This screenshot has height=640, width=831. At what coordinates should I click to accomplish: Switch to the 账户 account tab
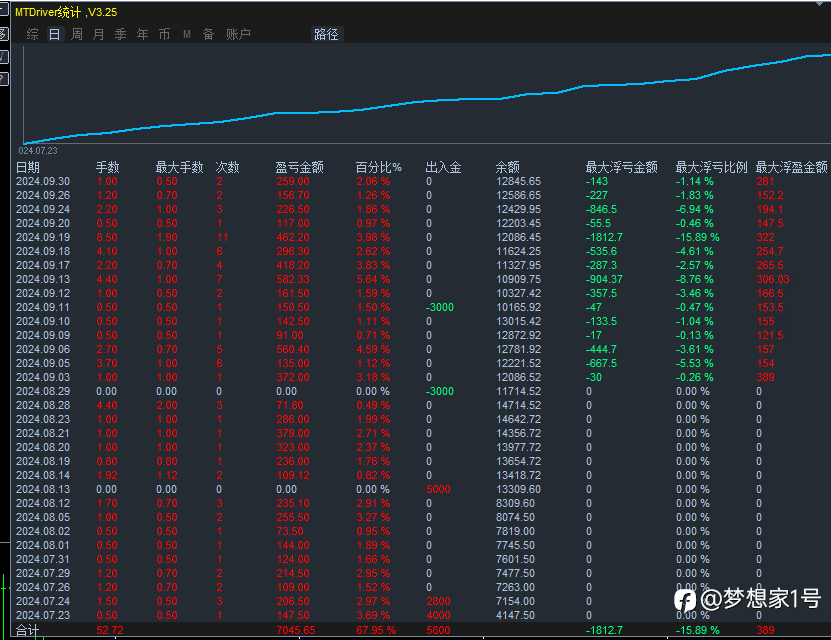pos(238,34)
